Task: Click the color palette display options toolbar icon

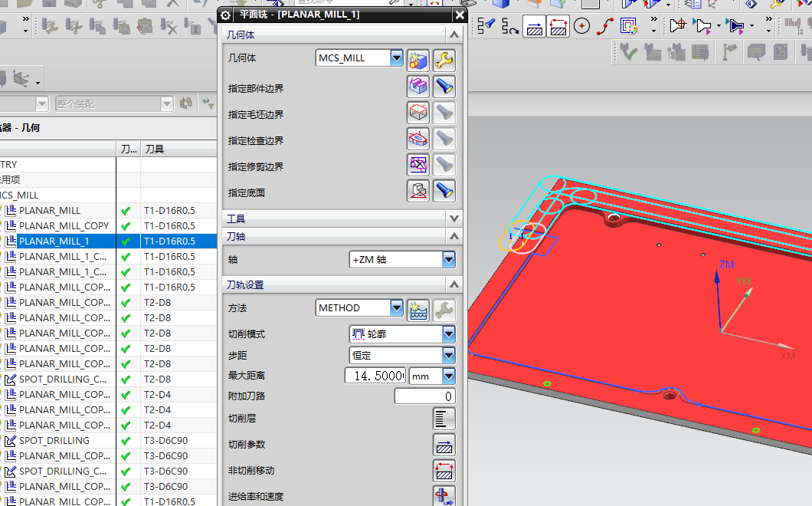Action: click(x=629, y=26)
